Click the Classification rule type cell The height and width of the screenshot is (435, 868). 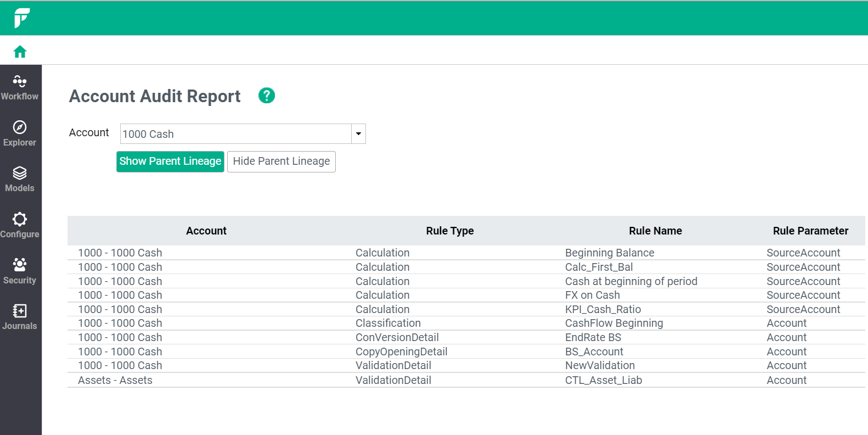point(388,323)
